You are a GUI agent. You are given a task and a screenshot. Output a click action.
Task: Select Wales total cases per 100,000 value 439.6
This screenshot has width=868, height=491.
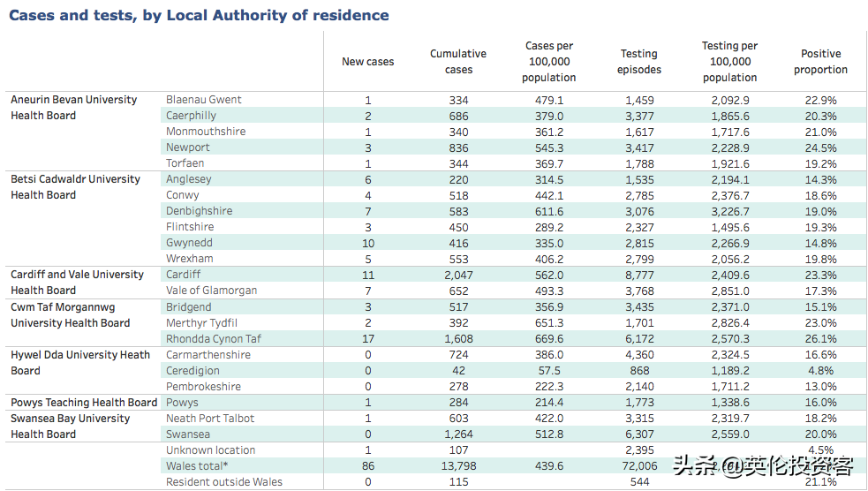coord(549,466)
